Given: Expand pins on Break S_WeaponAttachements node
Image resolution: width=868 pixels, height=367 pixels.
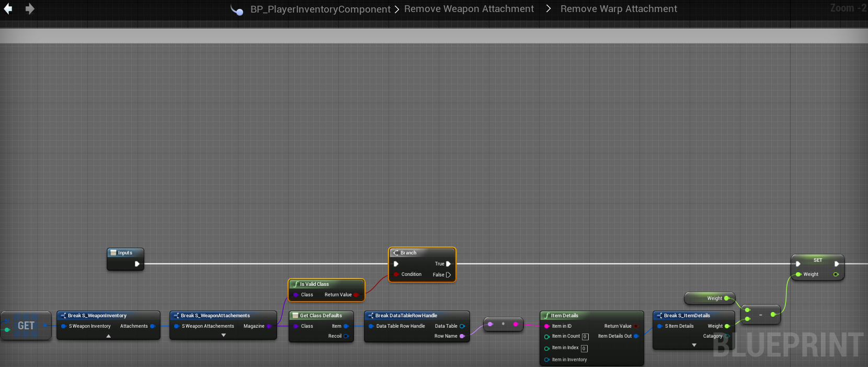Looking at the screenshot, I should [x=223, y=336].
